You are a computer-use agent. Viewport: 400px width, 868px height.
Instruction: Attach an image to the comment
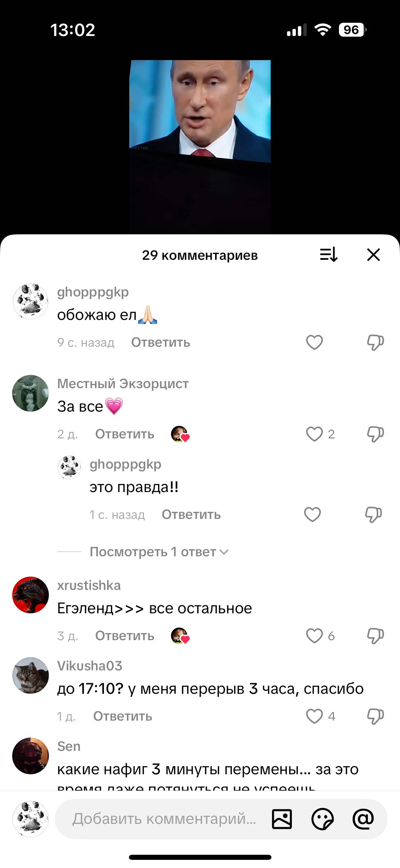pyautogui.click(x=282, y=819)
